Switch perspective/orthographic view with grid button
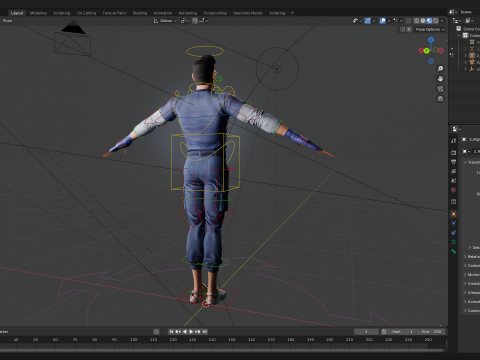The width and height of the screenshot is (480, 360). tap(440, 99)
